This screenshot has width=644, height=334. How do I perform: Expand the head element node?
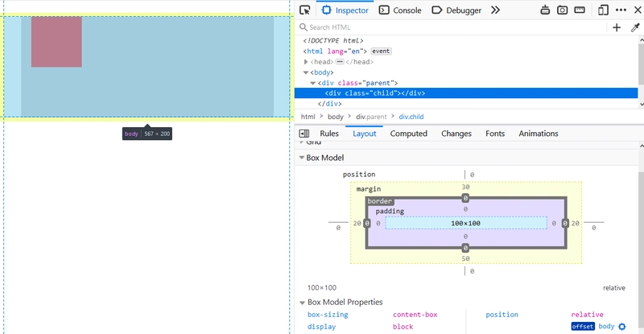click(x=307, y=62)
